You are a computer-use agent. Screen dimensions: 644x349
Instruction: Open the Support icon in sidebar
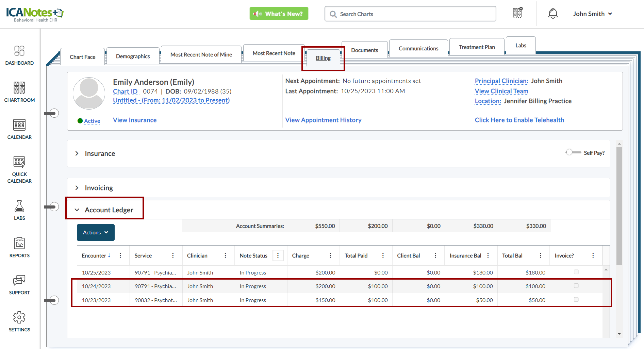(x=19, y=284)
